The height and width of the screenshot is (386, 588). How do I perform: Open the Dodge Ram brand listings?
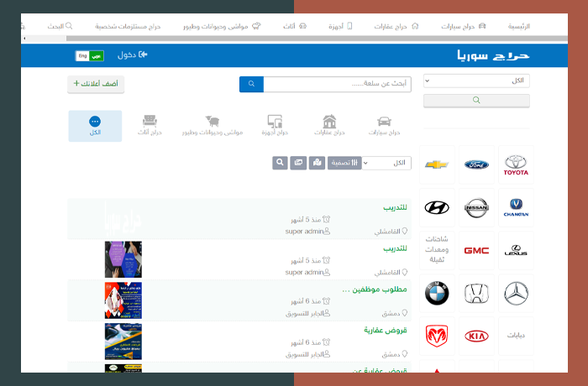point(437,336)
